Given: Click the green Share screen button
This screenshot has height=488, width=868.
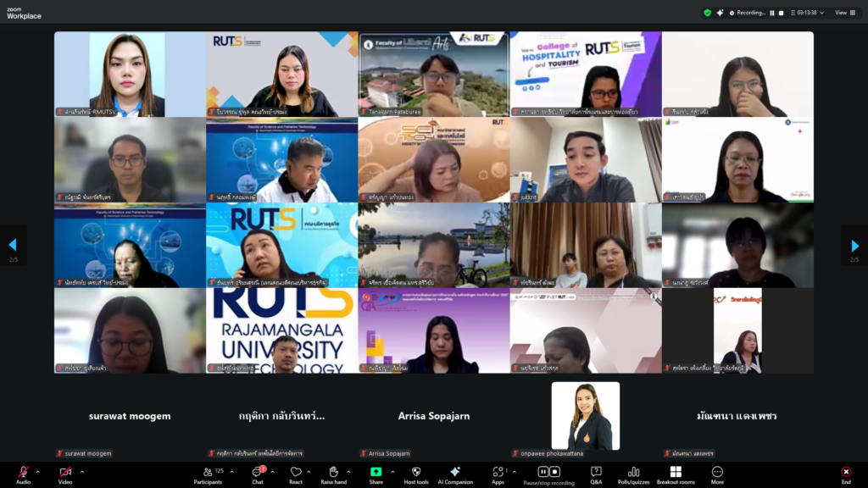Looking at the screenshot, I should point(376,472).
